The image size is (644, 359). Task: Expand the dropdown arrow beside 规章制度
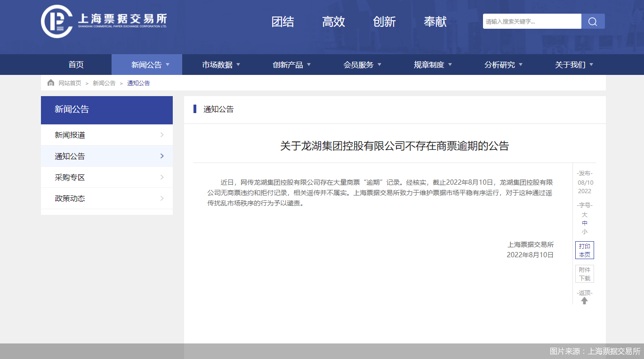450,65
